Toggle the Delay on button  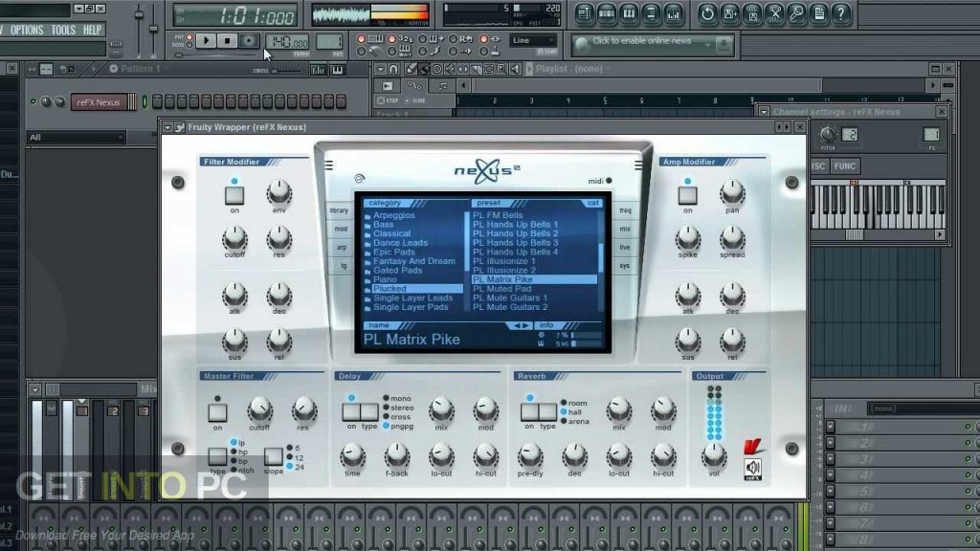[351, 411]
